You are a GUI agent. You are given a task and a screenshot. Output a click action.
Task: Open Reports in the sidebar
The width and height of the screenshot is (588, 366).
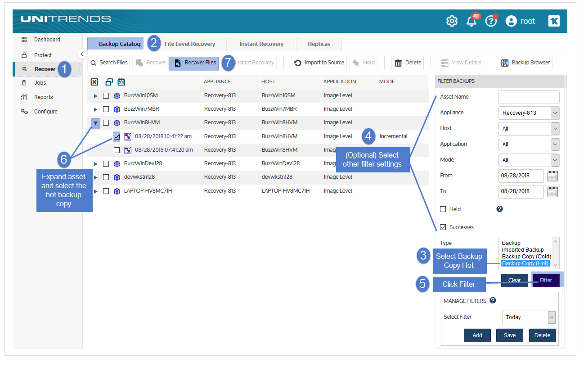(43, 97)
